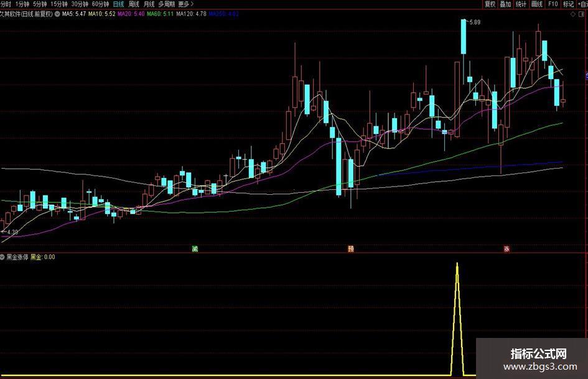The image size is (588, 379).
Task: Toggle the side panel icon at chart top-right
Action: point(582,14)
